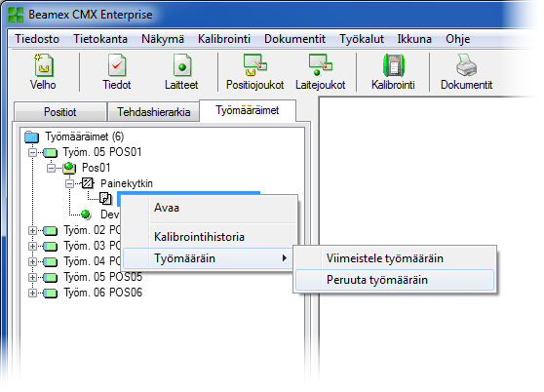
Task: Select the Pos01 tree row text
Action: click(97, 168)
